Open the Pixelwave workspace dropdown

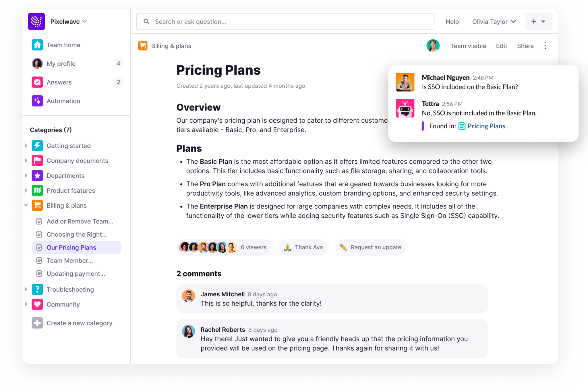click(x=84, y=22)
